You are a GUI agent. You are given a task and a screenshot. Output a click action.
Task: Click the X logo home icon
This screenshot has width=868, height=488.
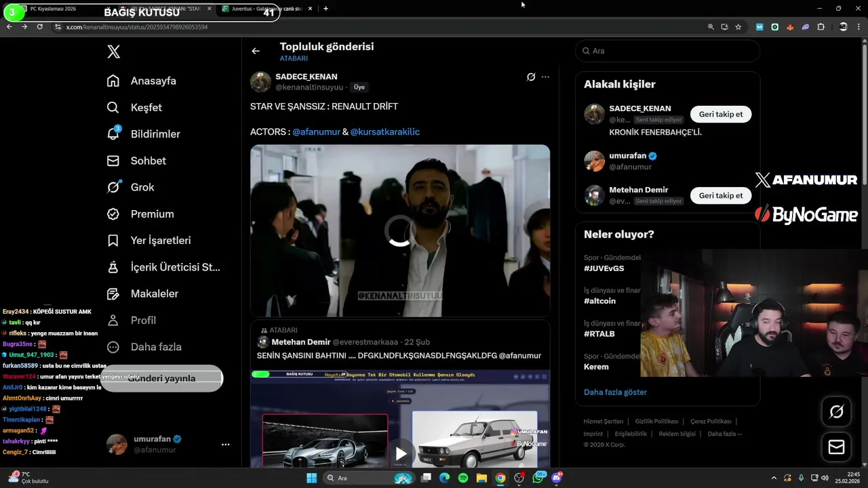114,52
